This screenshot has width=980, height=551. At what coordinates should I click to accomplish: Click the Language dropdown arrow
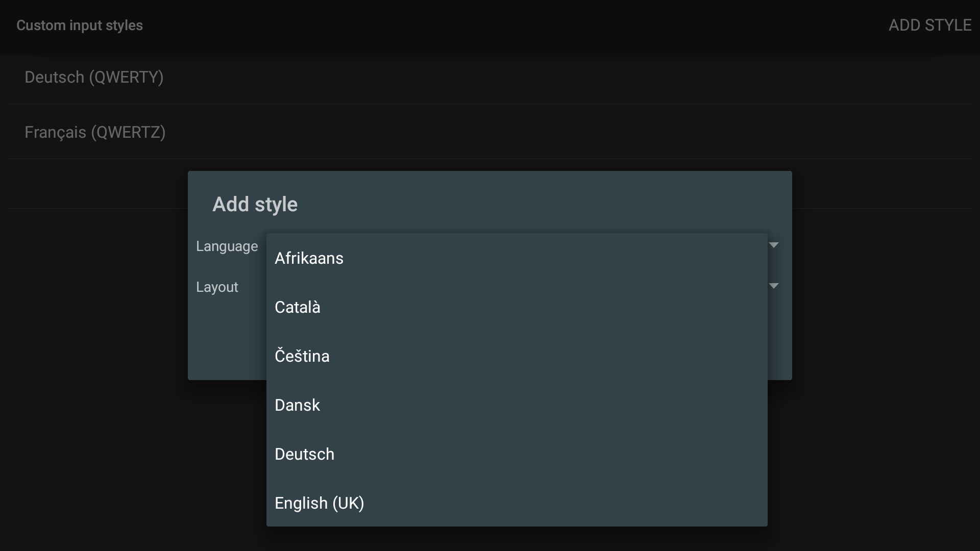point(774,245)
